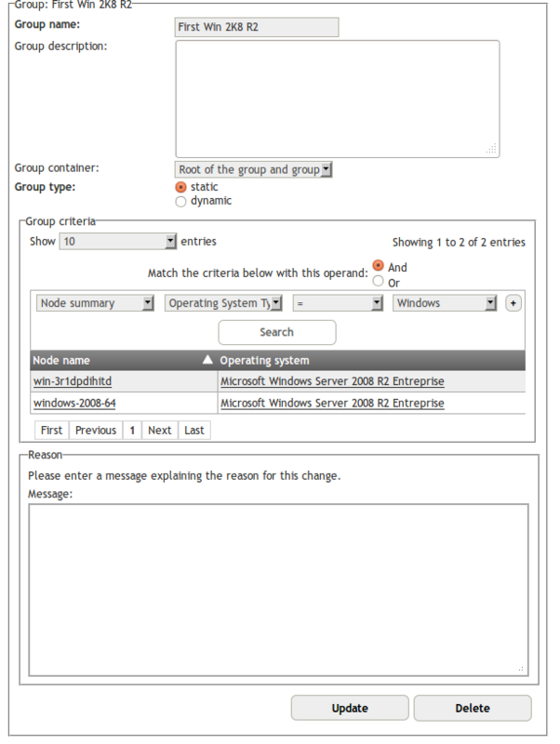Click the Delete button
560x744 pixels.
(473, 708)
